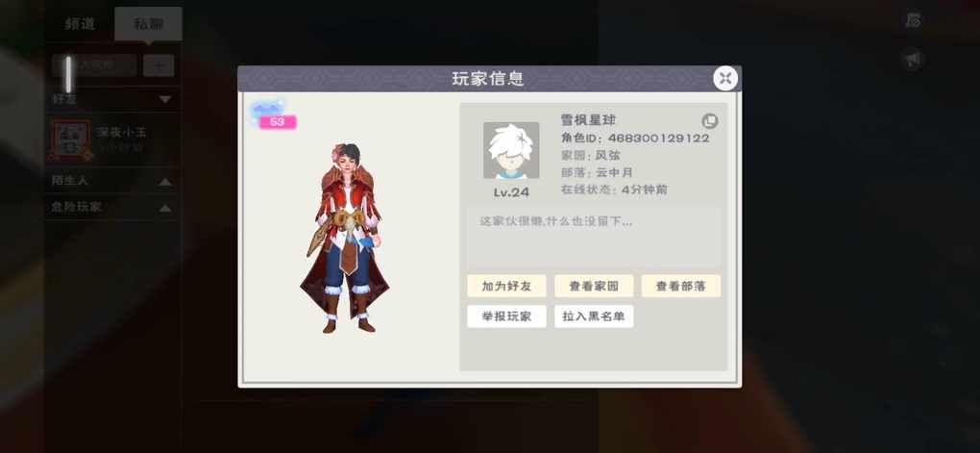Click 拉入黑名单 to blacklist the player
Image resolution: width=980 pixels, height=453 pixels.
point(594,316)
